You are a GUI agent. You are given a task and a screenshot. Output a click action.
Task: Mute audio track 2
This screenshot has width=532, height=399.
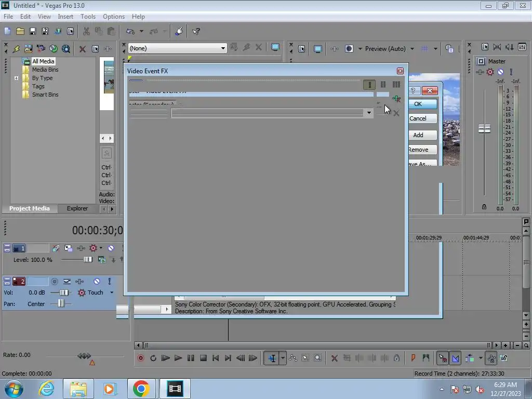[97, 281]
